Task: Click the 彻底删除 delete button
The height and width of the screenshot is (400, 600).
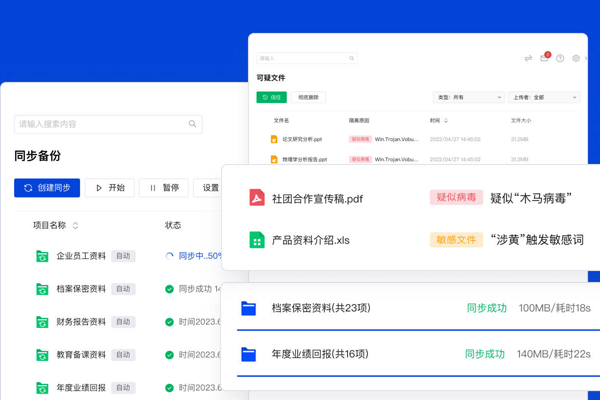Action: pos(309,98)
